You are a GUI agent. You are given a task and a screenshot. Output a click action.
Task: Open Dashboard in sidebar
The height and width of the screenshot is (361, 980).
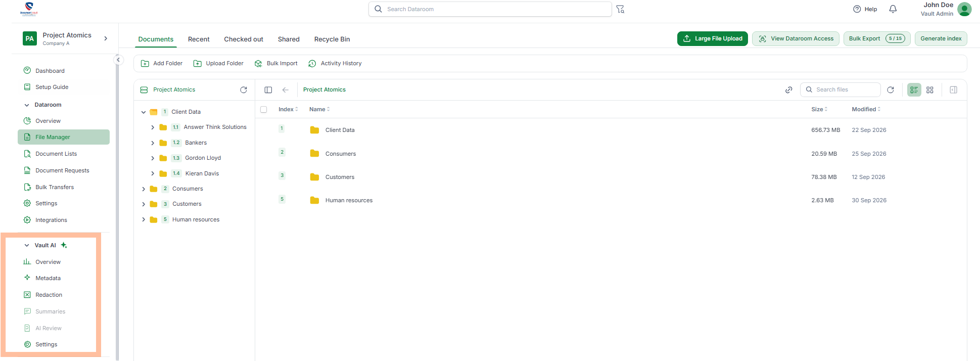click(x=50, y=71)
